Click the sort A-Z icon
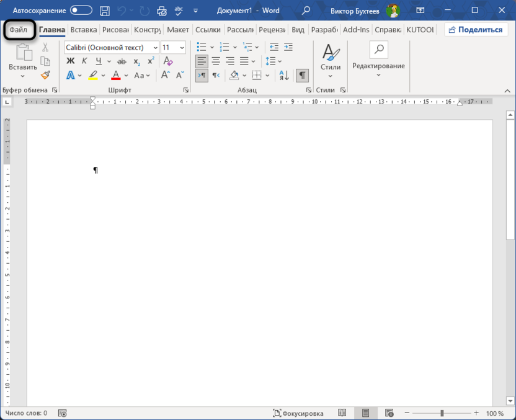Viewport: 516px width, 420px height. [284, 75]
